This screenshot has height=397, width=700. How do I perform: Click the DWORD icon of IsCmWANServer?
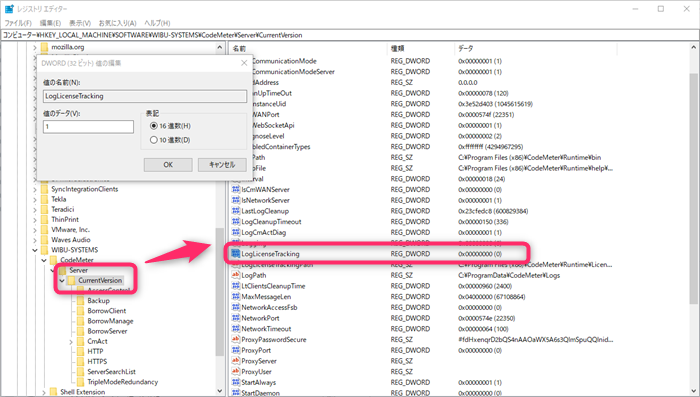236,189
